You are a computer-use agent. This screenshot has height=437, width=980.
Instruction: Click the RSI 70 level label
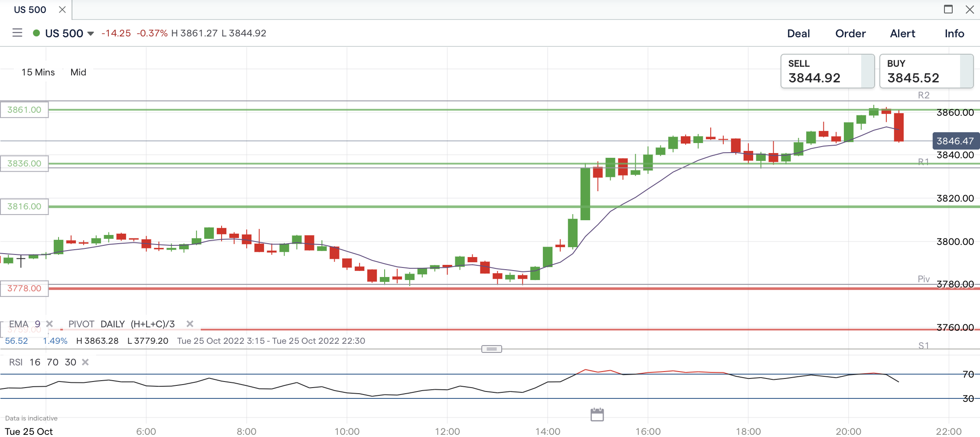pyautogui.click(x=968, y=374)
